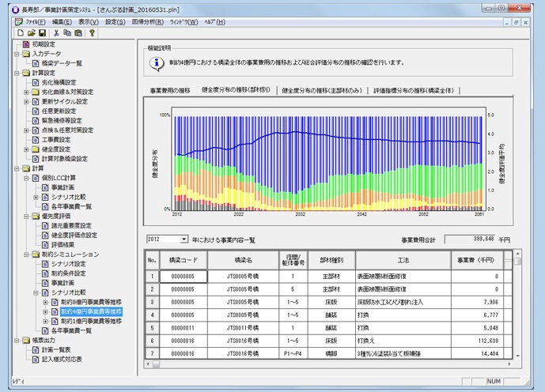Image resolution: width=545 pixels, height=392 pixels.
Task: Open the 回帰分析(R) menu
Action: (x=148, y=22)
